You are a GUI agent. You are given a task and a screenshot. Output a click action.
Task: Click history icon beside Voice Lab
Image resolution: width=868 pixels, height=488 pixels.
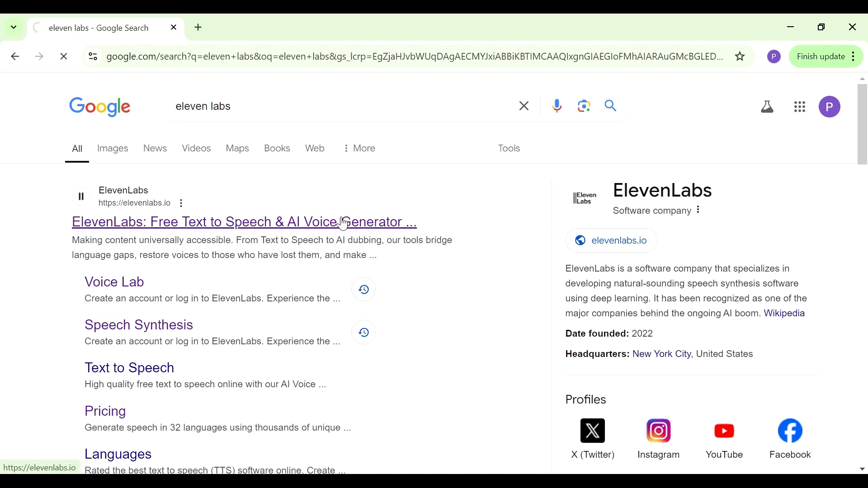[x=364, y=290]
